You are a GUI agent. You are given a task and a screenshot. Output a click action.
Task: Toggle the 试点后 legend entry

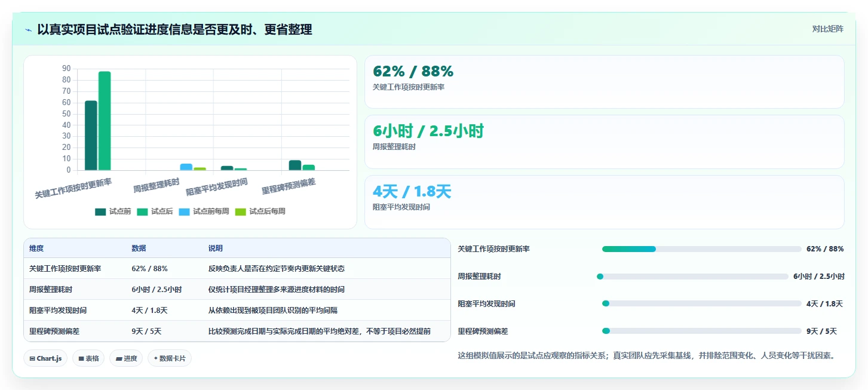pos(155,211)
